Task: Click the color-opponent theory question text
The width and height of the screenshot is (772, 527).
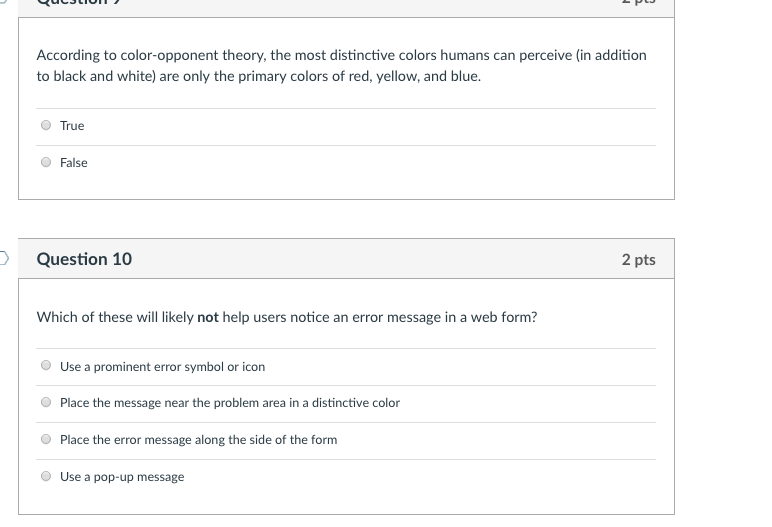Action: pyautogui.click(x=342, y=66)
